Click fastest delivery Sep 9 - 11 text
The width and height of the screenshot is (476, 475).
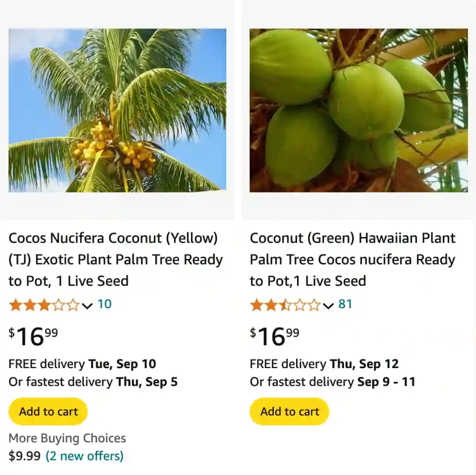(x=332, y=382)
